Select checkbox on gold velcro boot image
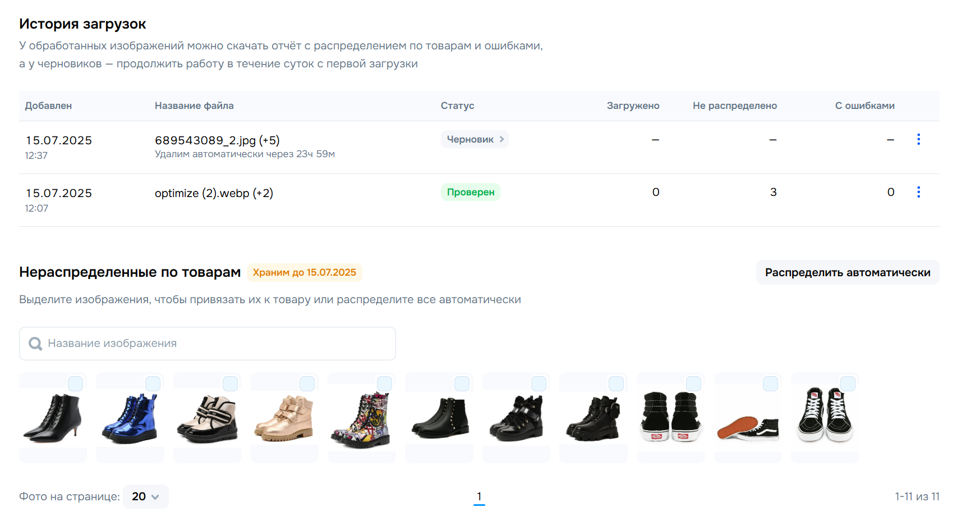Image resolution: width=980 pixels, height=516 pixels. pyautogui.click(x=307, y=383)
